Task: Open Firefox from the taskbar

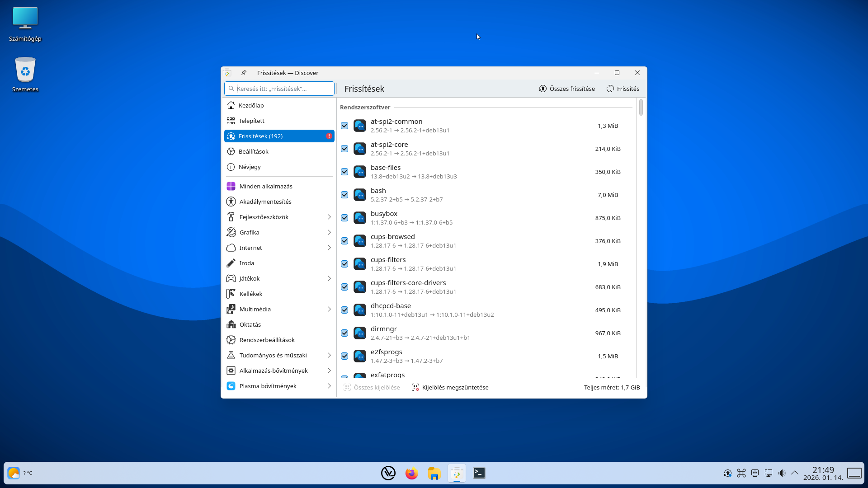Action: [x=411, y=473]
